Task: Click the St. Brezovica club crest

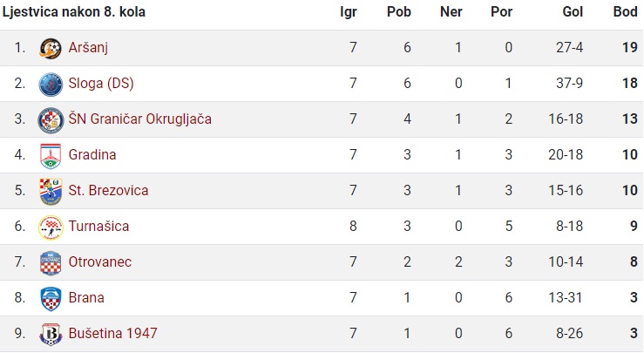Action: (x=51, y=191)
